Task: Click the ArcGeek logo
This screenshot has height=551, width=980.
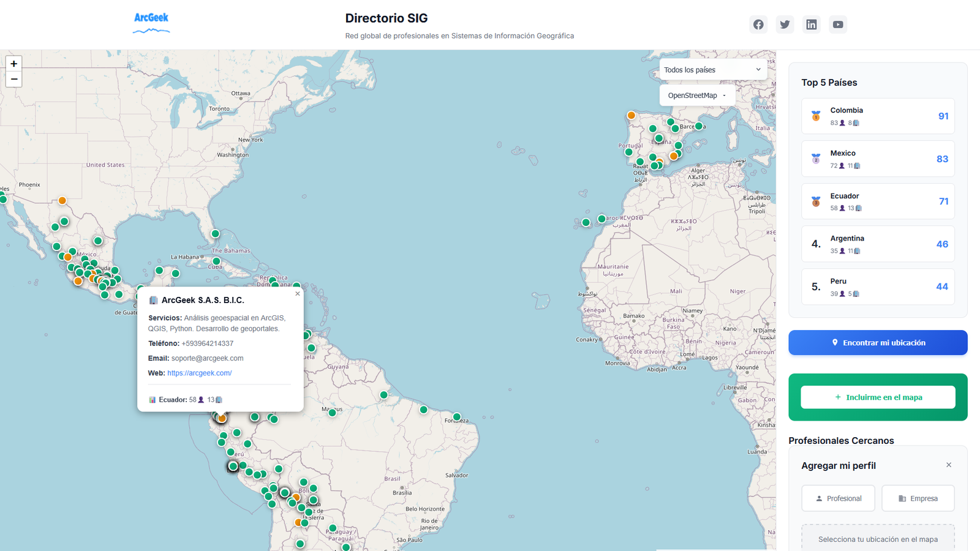Action: 151,23
